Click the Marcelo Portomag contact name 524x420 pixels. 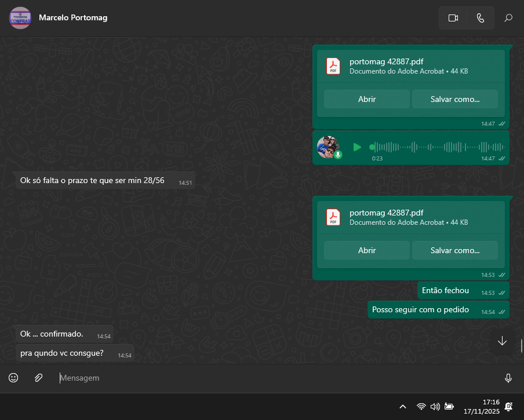[x=73, y=17]
